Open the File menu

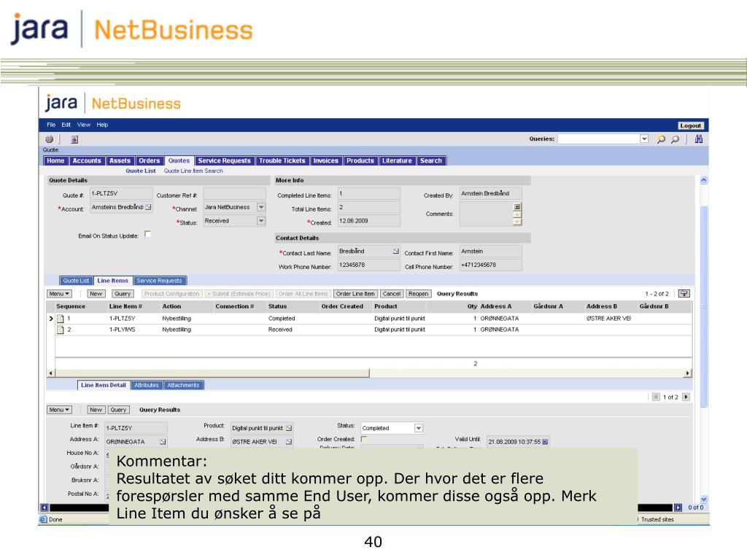point(51,125)
